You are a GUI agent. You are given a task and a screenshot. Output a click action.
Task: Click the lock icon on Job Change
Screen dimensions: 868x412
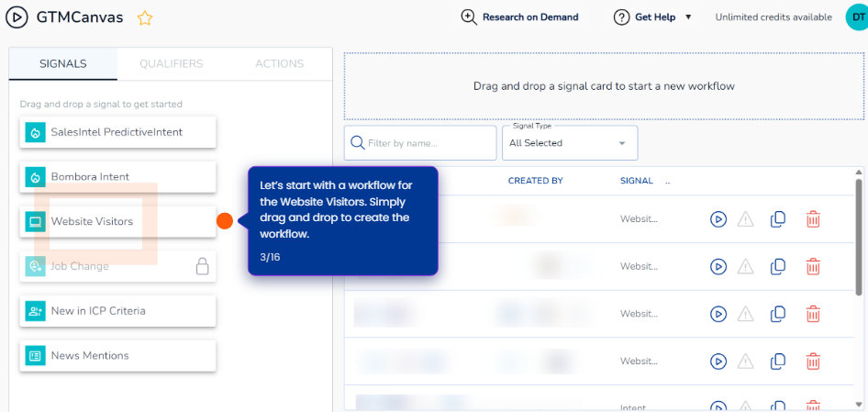(x=203, y=266)
